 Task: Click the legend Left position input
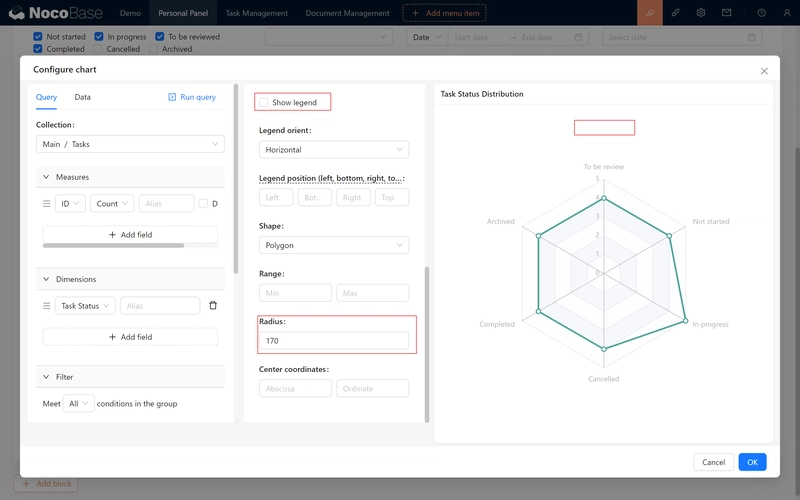(276, 197)
